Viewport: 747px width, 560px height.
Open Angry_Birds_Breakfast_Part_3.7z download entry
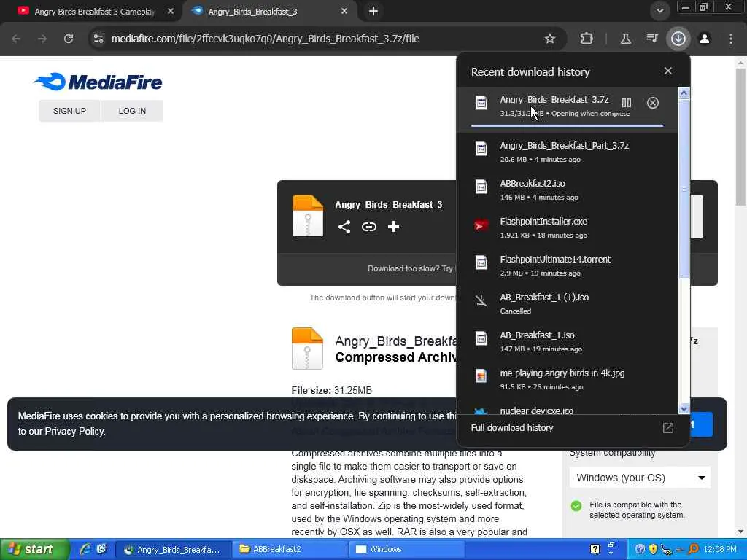click(x=567, y=152)
